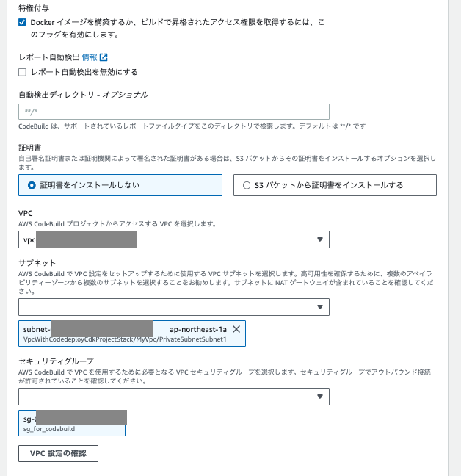Screen dimensions: 461x476
Task: Click the セキュリティグループ selector arrow icon
Action: 320,397
